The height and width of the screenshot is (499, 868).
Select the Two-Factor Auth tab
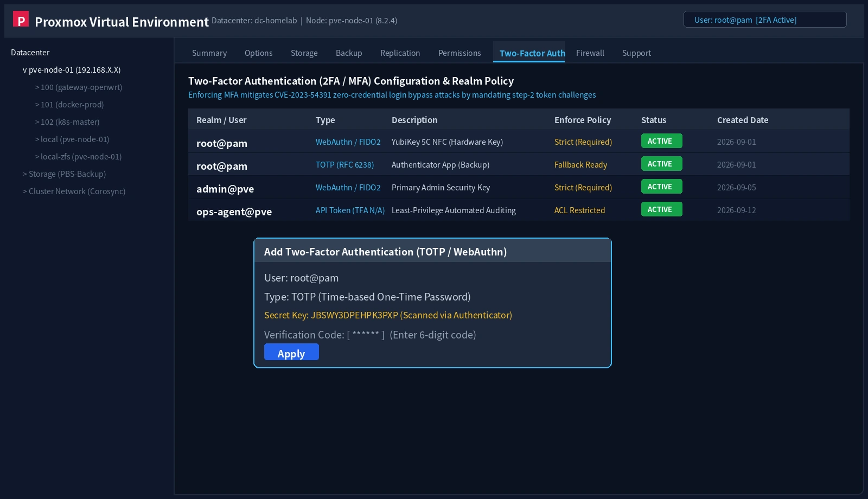click(529, 53)
